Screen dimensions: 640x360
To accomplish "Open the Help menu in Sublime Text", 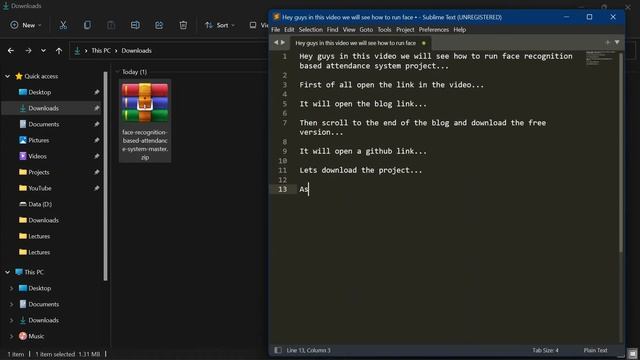I will click(460, 30).
